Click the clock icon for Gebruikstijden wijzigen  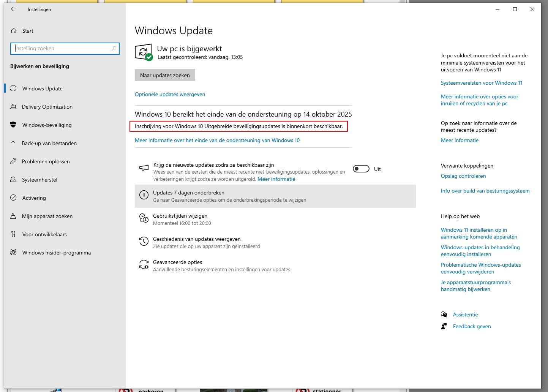point(144,218)
